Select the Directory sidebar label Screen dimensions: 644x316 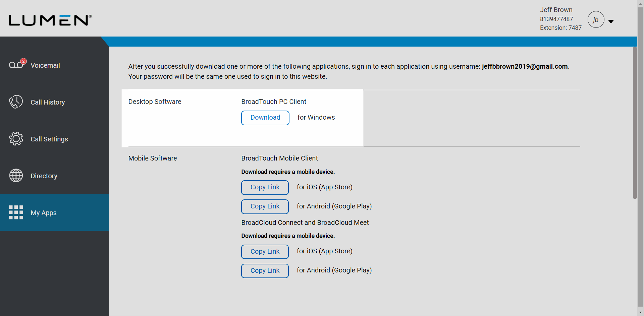tap(44, 176)
